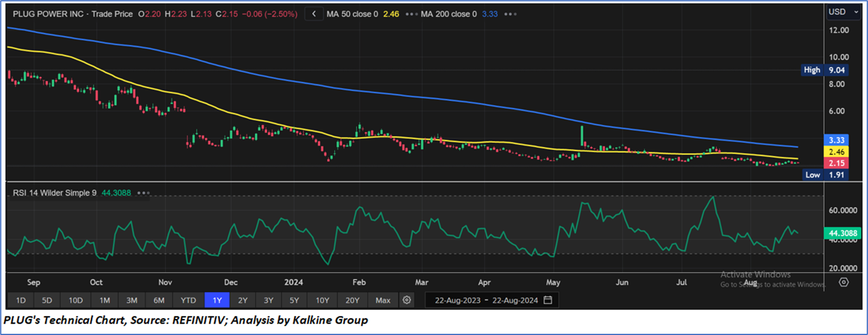Click the RSI 14 Wilder Simple label
Image resolution: width=868 pixels, height=335 pixels.
point(53,193)
